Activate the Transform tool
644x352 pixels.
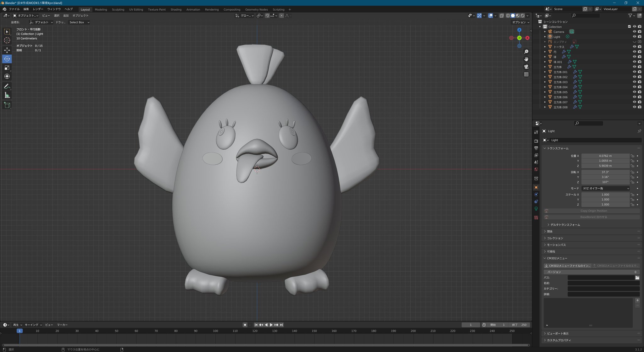7,76
